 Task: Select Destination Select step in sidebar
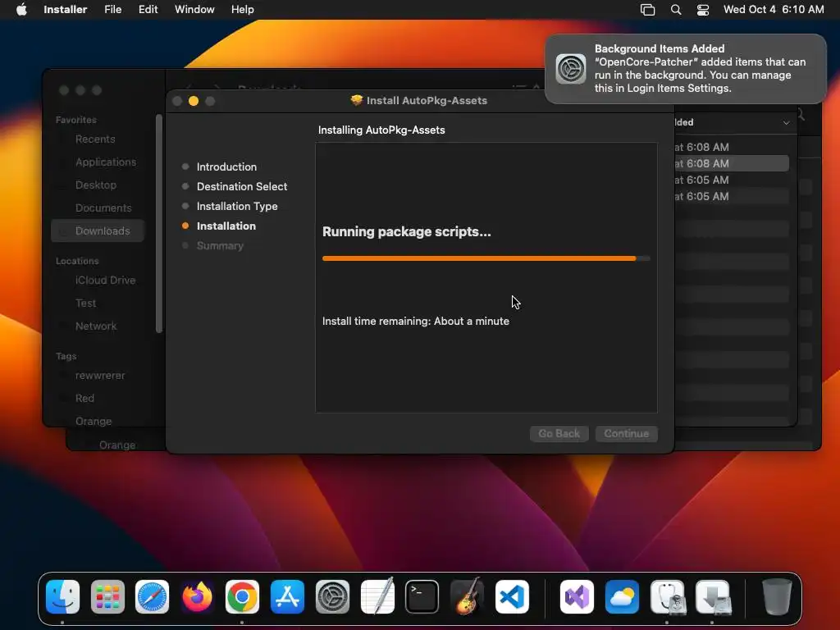242,186
